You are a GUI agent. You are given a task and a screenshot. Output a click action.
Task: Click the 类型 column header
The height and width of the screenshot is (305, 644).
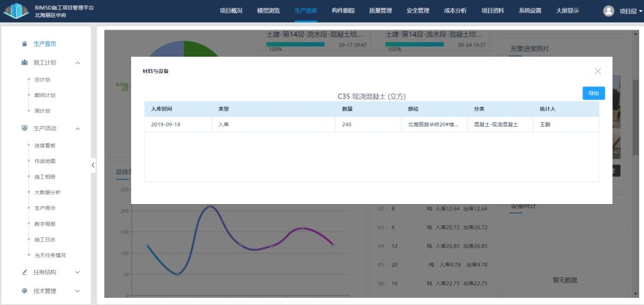click(274, 109)
